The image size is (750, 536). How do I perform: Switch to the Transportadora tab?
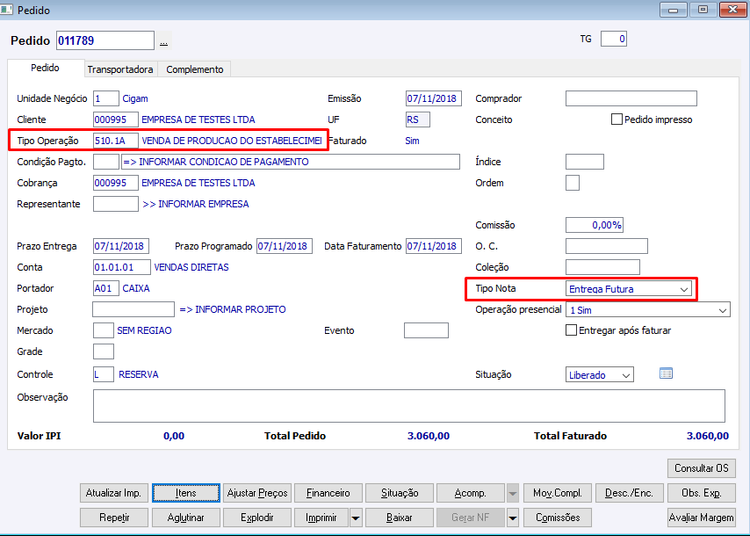[x=120, y=69]
